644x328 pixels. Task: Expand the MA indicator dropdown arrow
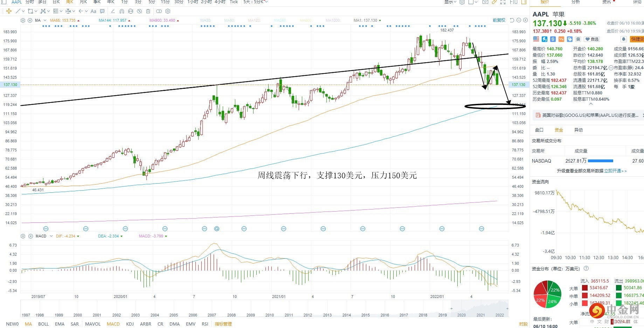(45, 20)
